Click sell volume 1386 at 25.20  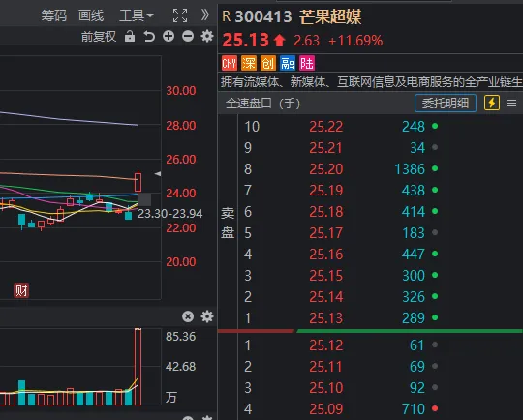(x=410, y=169)
